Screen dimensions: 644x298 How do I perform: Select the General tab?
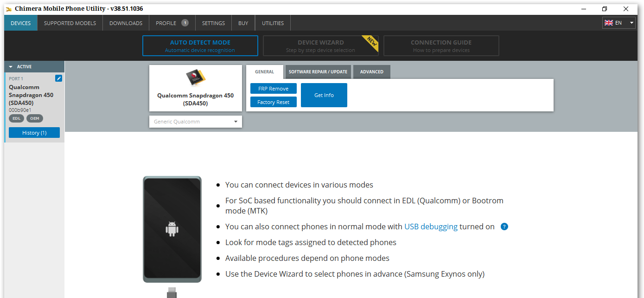[264, 72]
